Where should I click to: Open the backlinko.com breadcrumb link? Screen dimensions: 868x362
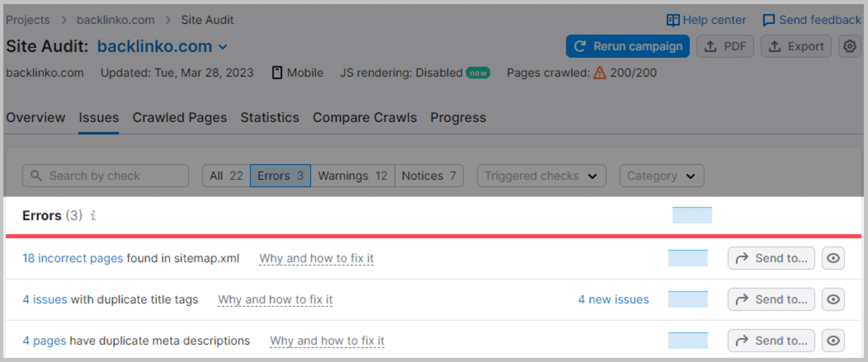pos(116,20)
